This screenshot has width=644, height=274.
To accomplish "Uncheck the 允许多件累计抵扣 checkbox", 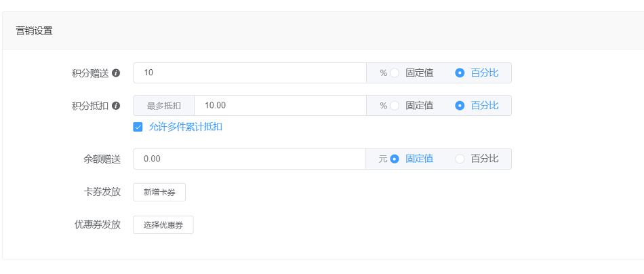I will (138, 126).
